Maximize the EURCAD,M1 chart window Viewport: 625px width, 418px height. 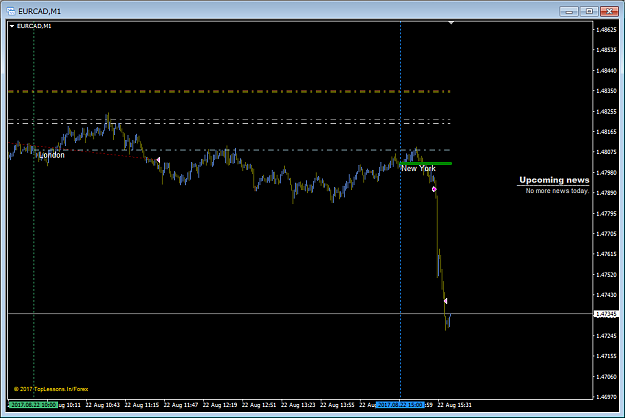pos(589,12)
